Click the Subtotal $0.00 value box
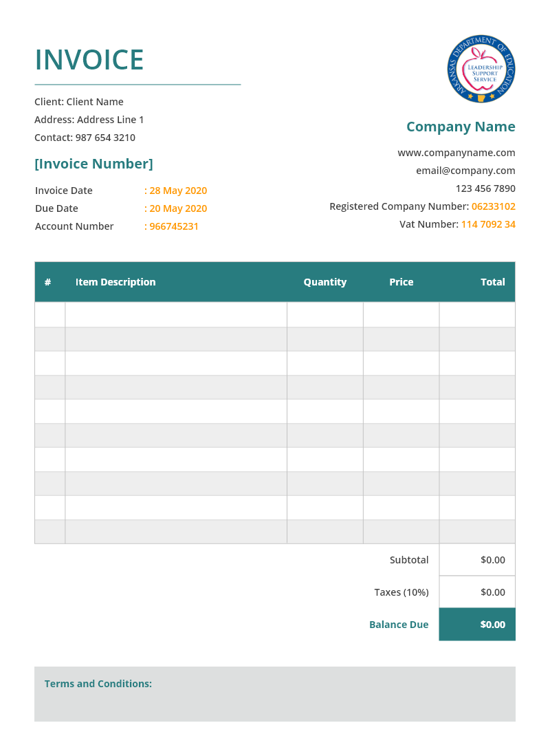The image size is (550, 756). 477,560
